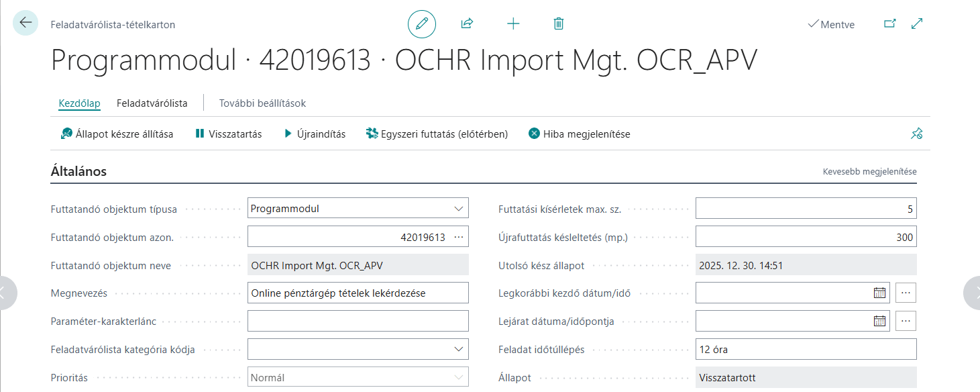Viewport: 980px width, 392px height.
Task: Click the trash delete icon
Action: (558, 24)
